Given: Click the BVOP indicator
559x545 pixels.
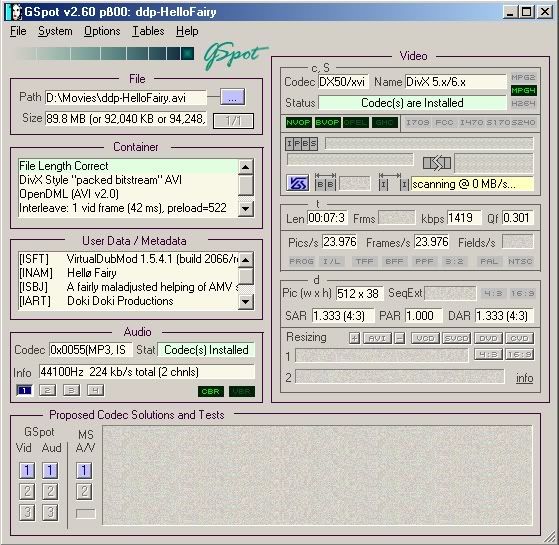Looking at the screenshot, I should [327, 123].
